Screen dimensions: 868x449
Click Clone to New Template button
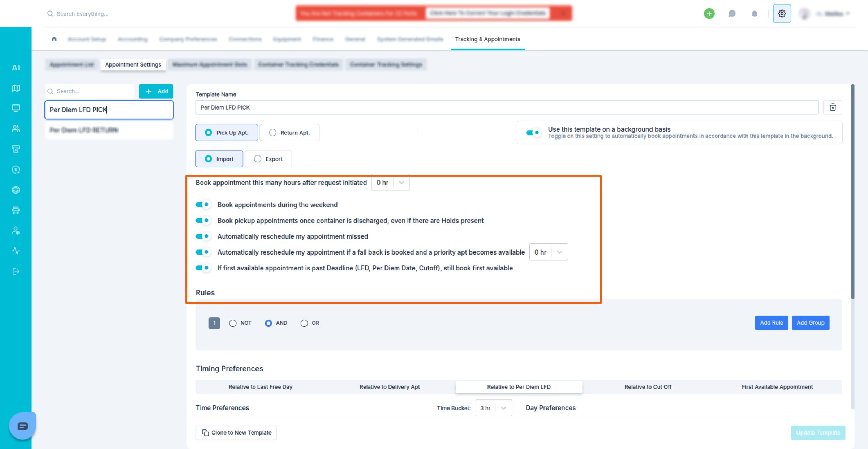click(x=236, y=432)
